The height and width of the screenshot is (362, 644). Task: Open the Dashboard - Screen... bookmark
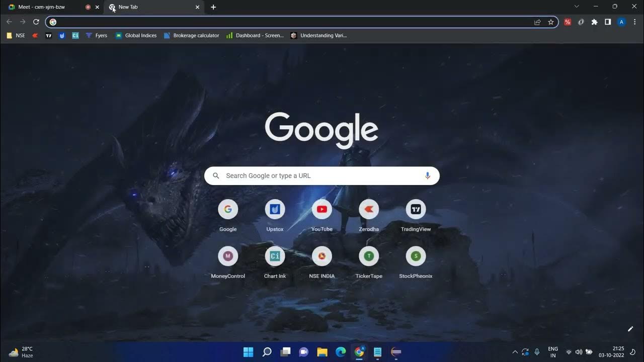[x=255, y=36]
